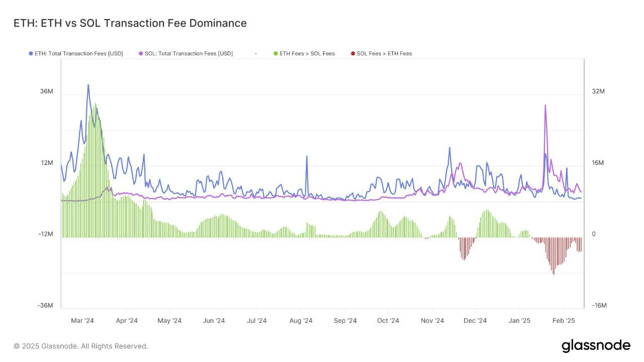The height and width of the screenshot is (362, 644).
Task: Click the chart title ETH vs SOL Transaction Fee Dominance
Action: 130,23
